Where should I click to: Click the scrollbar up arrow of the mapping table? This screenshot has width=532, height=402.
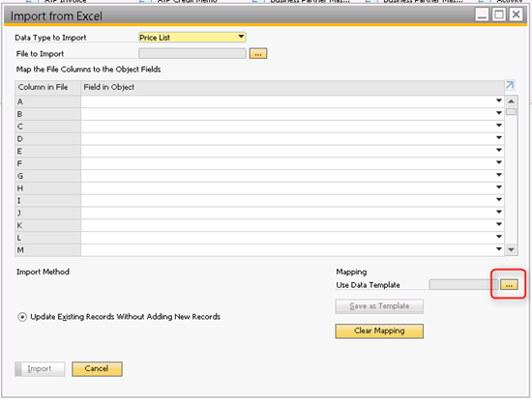pos(511,101)
